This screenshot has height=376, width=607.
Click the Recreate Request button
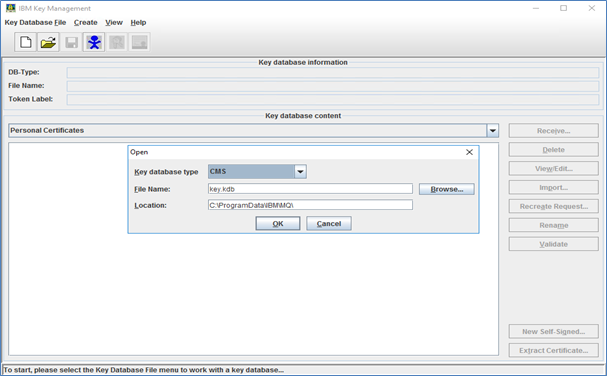(x=554, y=206)
